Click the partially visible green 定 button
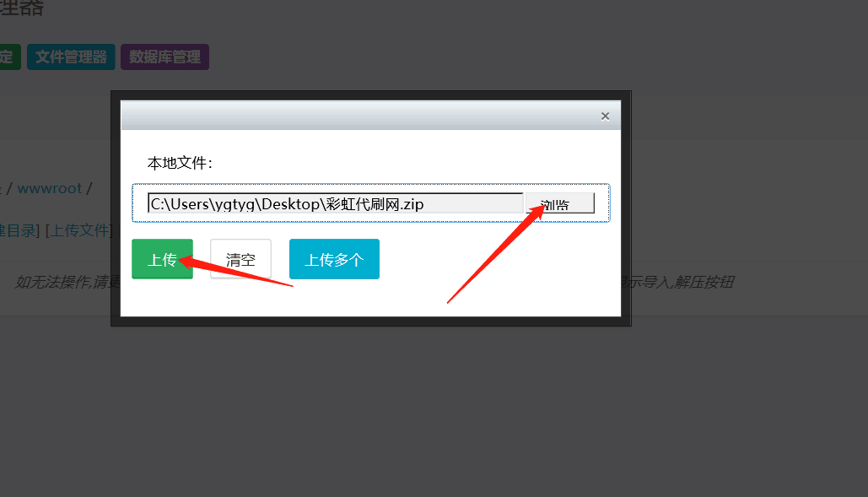The image size is (868, 497). 8,57
